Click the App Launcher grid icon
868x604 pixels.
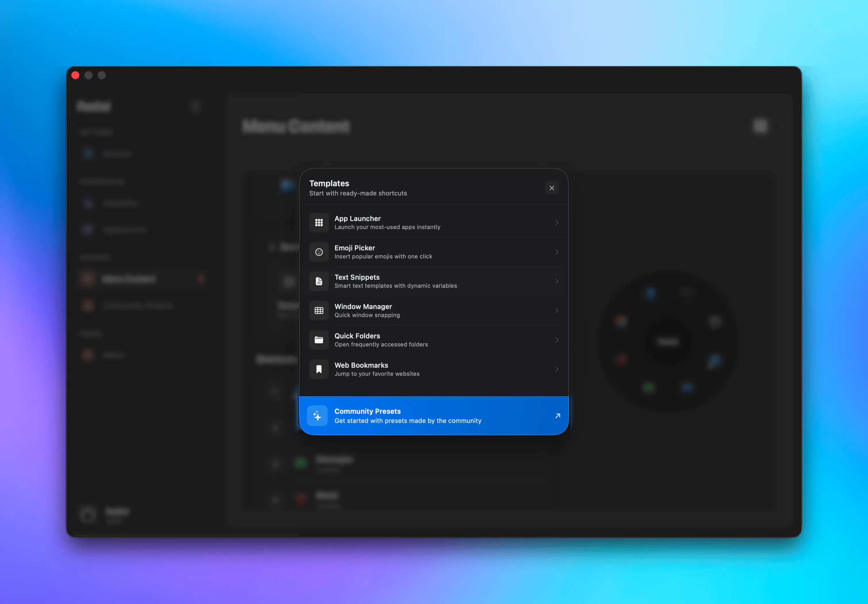(319, 222)
